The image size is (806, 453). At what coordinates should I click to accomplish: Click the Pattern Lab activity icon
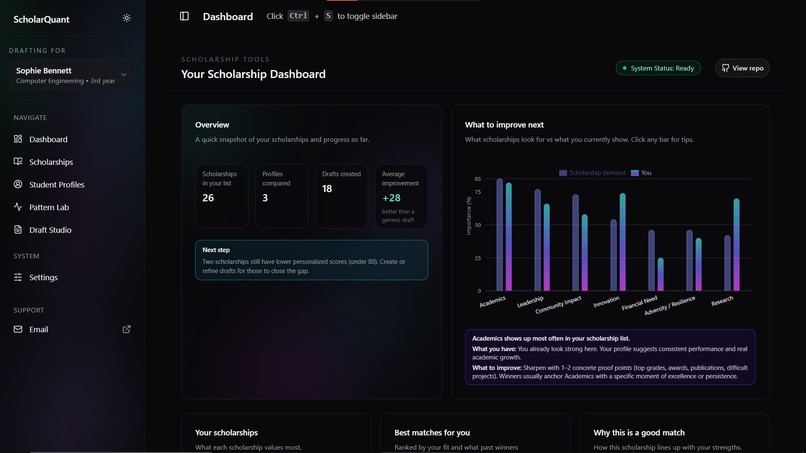pyautogui.click(x=18, y=207)
